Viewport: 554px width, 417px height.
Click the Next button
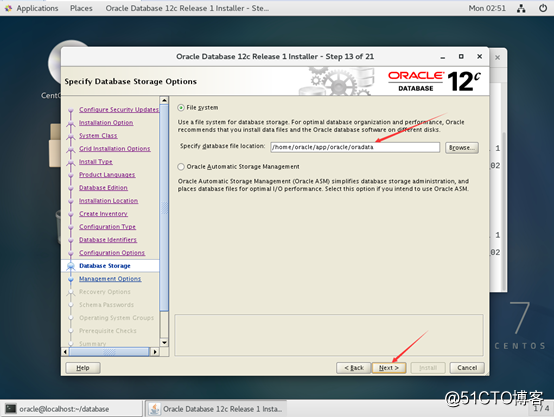389,368
